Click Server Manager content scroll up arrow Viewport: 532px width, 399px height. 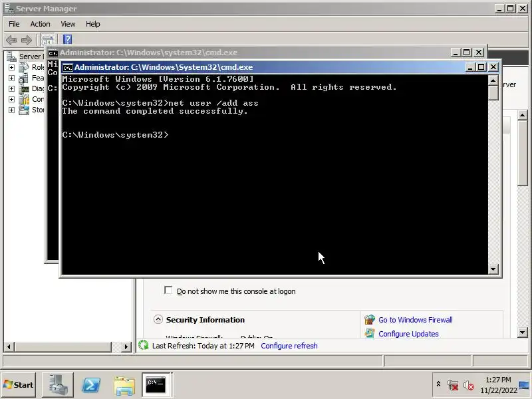(x=523, y=115)
